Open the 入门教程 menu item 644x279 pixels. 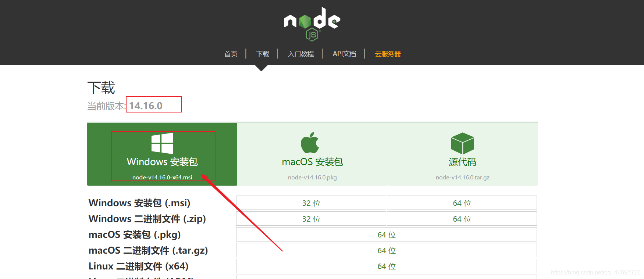tap(301, 54)
